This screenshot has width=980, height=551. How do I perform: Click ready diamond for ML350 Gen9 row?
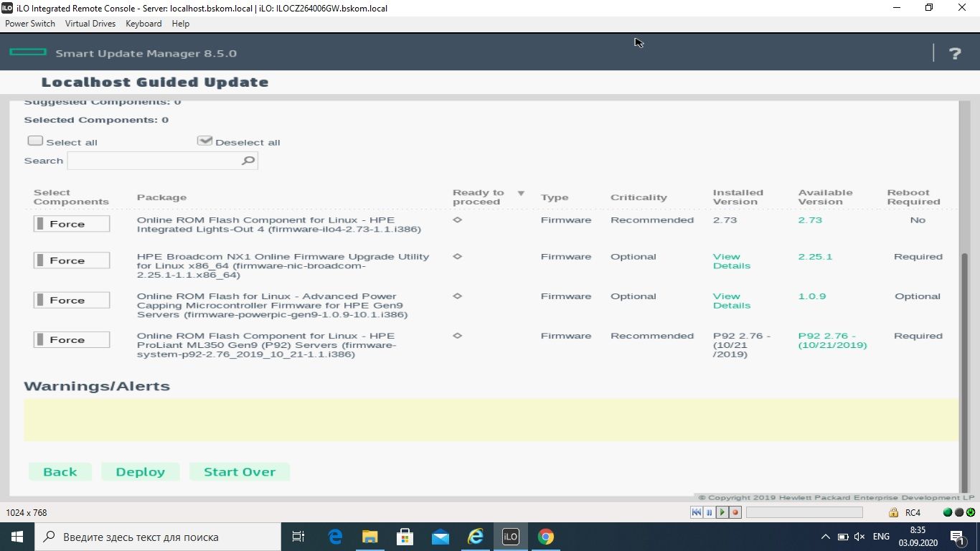(x=457, y=335)
